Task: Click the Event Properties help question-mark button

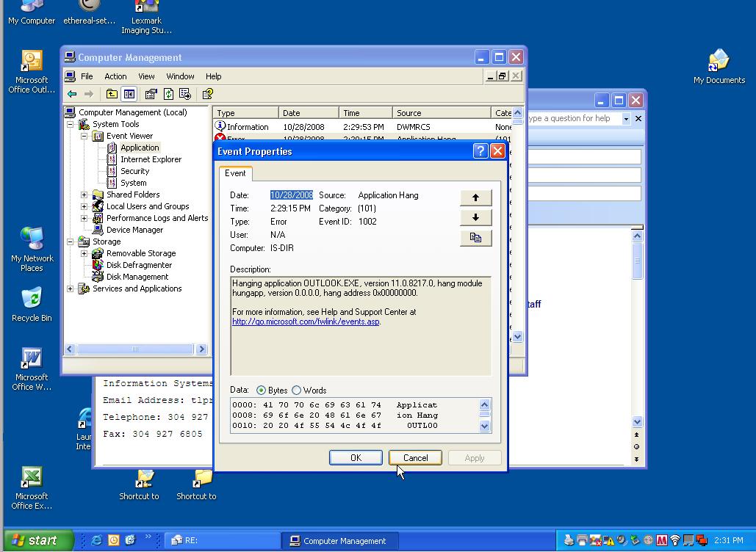Action: tap(480, 151)
